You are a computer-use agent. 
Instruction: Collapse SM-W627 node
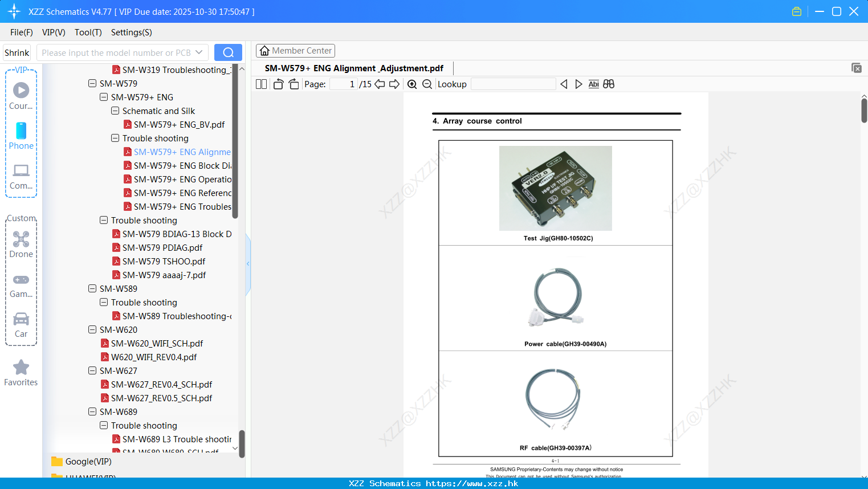[x=92, y=370]
